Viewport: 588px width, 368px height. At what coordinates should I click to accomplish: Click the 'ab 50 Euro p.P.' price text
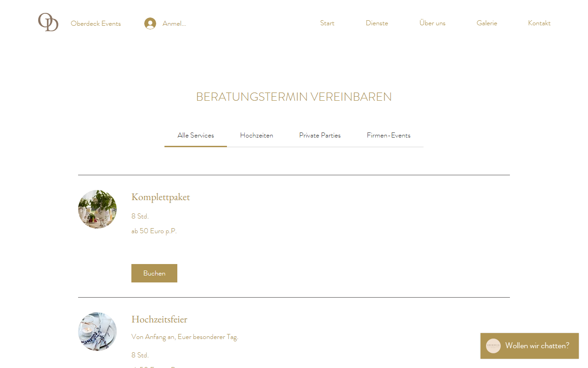coord(154,231)
